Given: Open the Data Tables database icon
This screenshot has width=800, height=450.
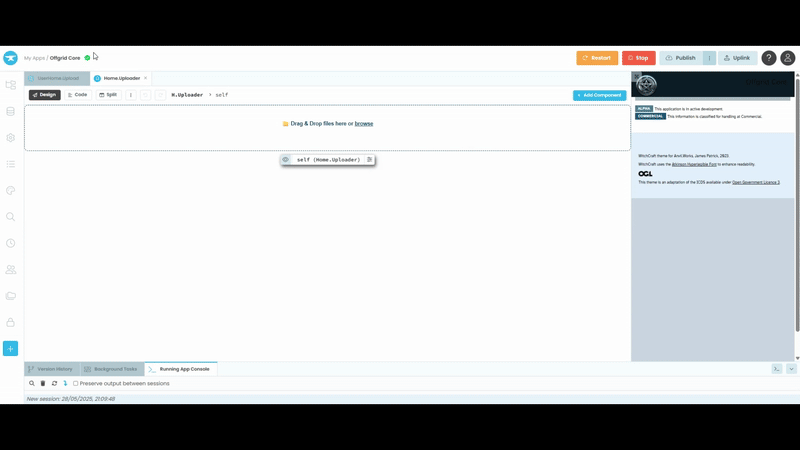Looking at the screenshot, I should coord(11,111).
